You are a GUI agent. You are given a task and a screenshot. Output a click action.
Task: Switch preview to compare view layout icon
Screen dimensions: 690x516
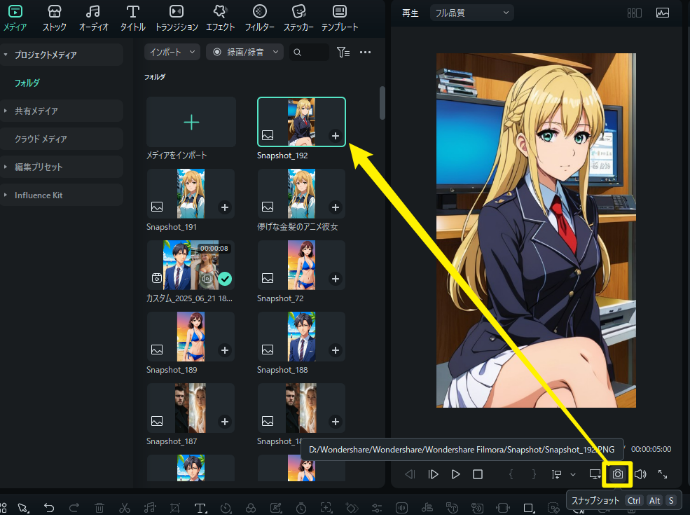(634, 13)
